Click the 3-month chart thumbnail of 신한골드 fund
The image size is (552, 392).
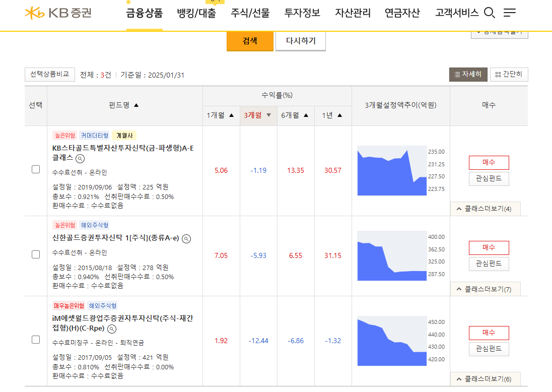coord(392,255)
